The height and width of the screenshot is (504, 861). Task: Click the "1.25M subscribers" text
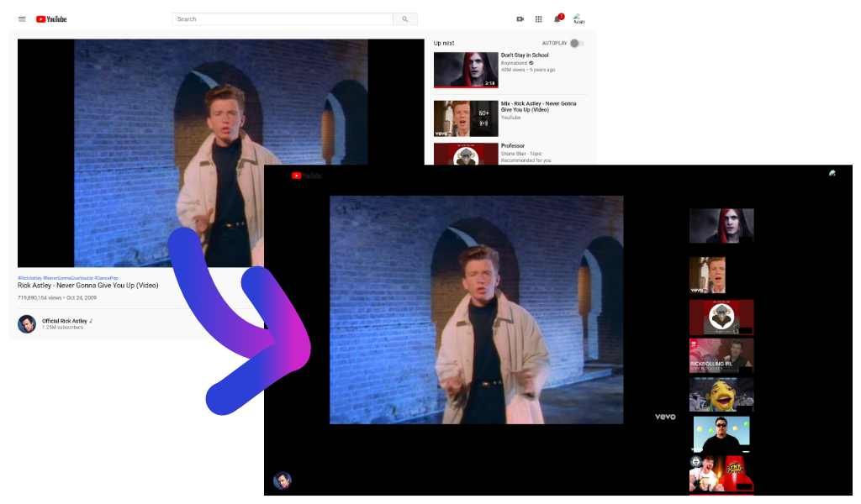(x=62, y=328)
